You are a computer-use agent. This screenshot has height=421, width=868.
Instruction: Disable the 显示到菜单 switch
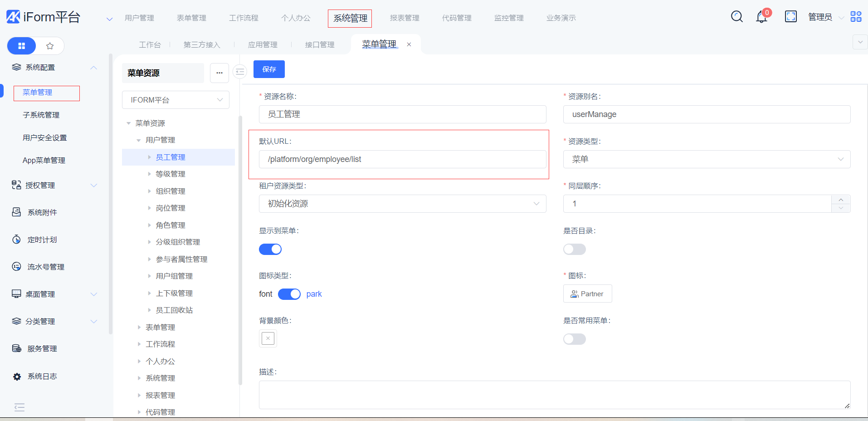tap(270, 250)
